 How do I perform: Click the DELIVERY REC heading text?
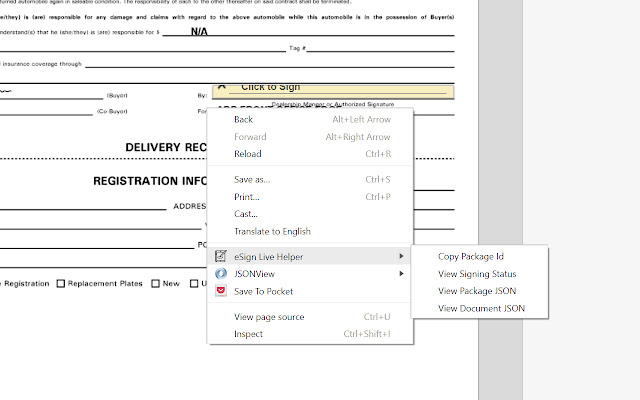[166, 147]
